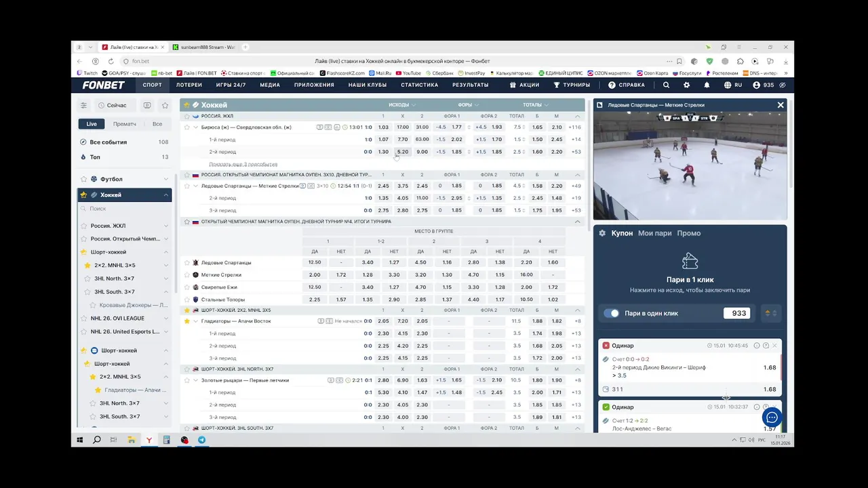
Task: Open ИГРЫ 24/7 menu
Action: click(x=231, y=85)
